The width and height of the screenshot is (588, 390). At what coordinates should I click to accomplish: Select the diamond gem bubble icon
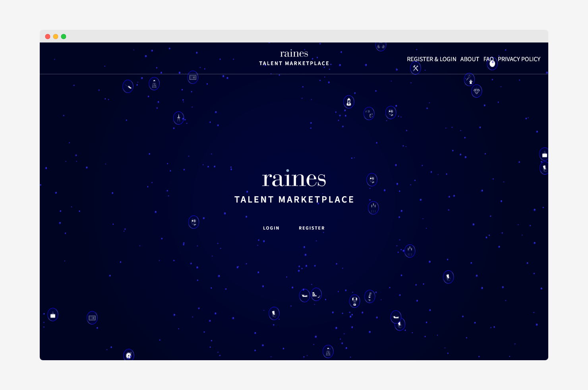(477, 91)
